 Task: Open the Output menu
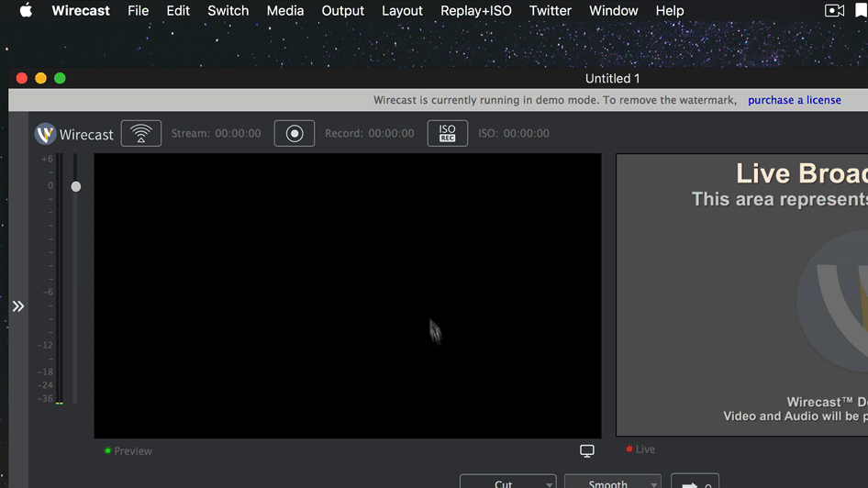(342, 10)
